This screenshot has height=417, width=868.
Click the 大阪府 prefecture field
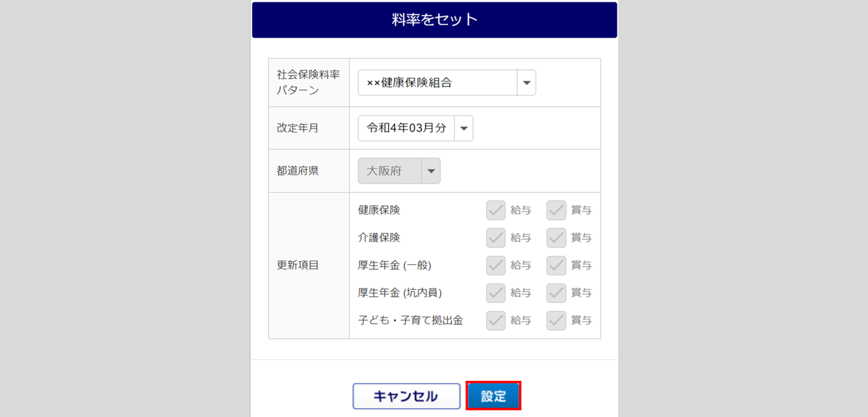pyautogui.click(x=389, y=171)
